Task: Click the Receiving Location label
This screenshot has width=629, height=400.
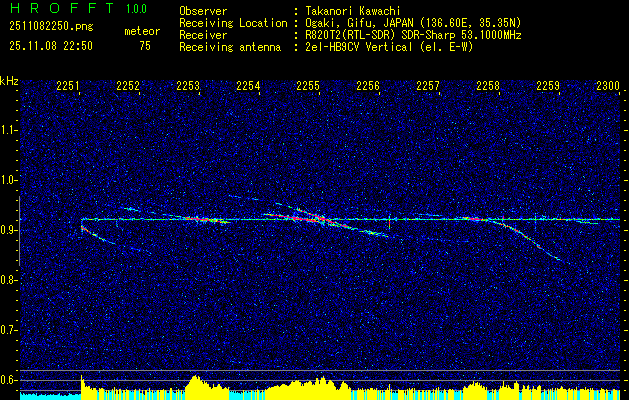Action: coord(233,24)
